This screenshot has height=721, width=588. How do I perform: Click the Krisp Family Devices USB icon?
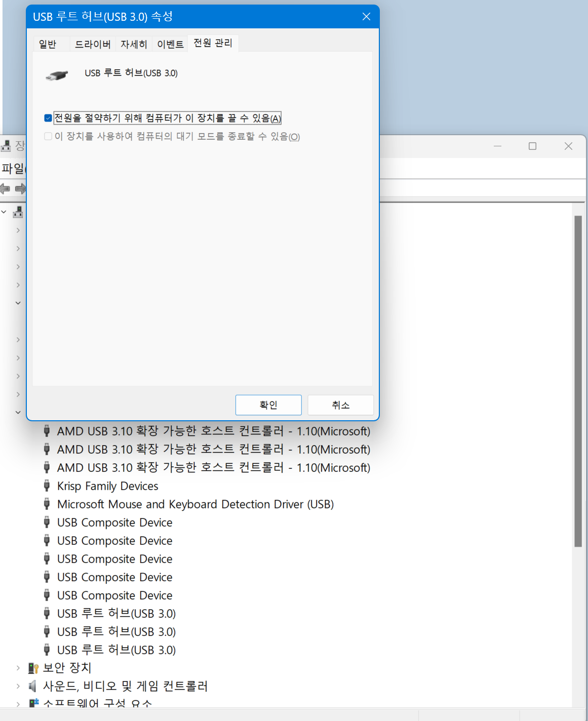click(x=47, y=486)
